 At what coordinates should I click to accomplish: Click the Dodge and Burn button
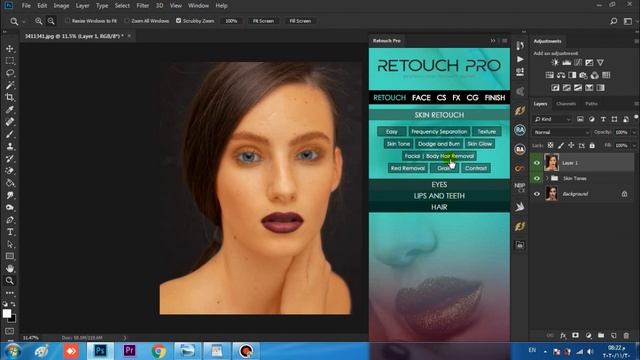point(439,144)
